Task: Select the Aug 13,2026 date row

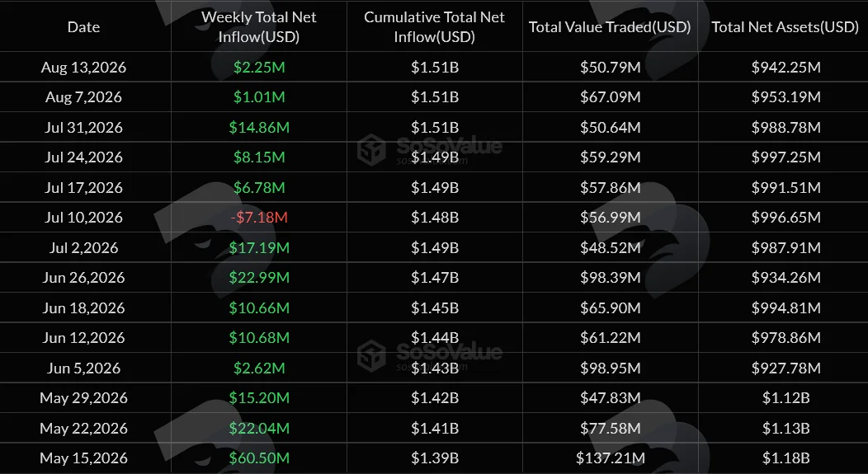Action: [x=434, y=68]
